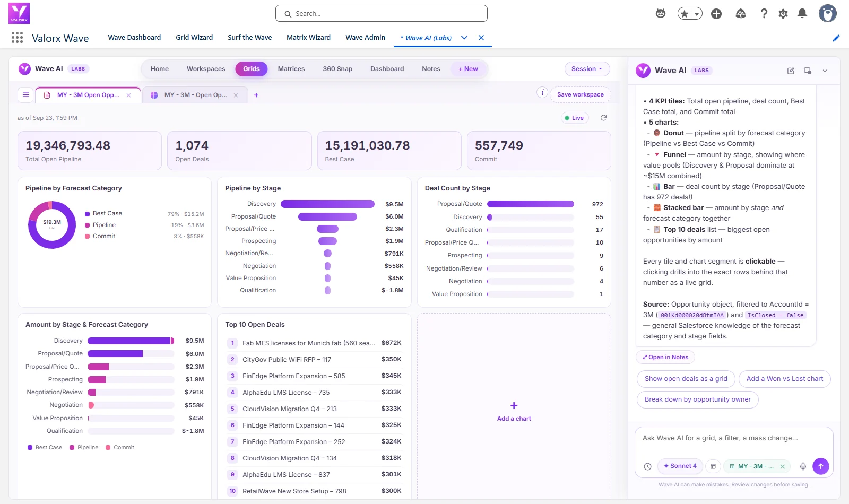Refresh the dashboard data icon
This screenshot has height=504, width=849.
click(x=603, y=118)
